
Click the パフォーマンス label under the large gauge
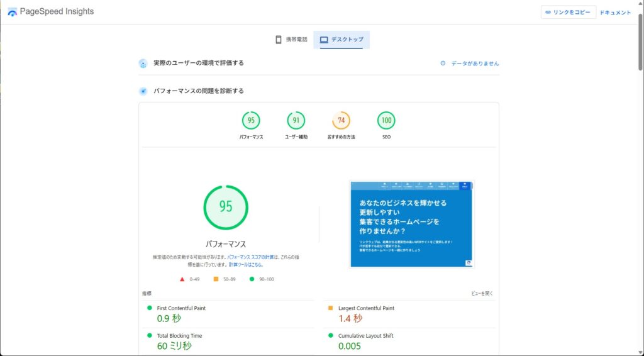click(x=226, y=244)
